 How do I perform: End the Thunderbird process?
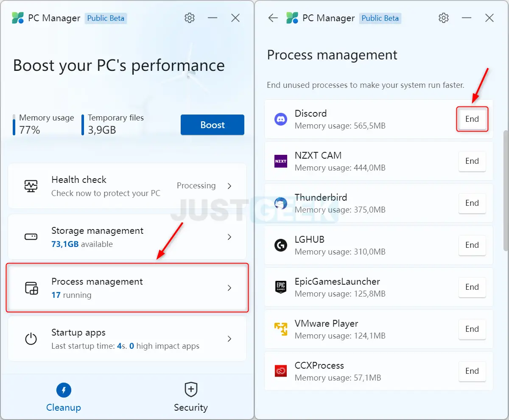[472, 203]
